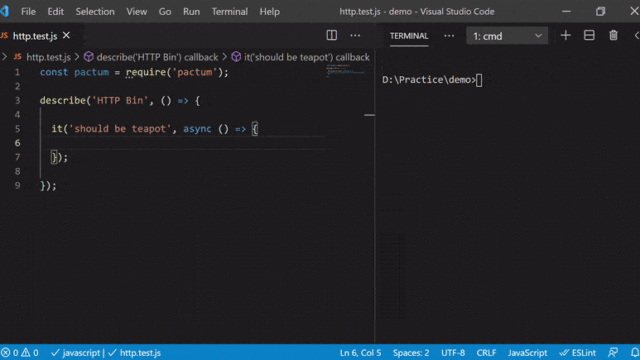The width and height of the screenshot is (640, 360).
Task: Click 'should be teapot' string on line 5
Action: 120,129
